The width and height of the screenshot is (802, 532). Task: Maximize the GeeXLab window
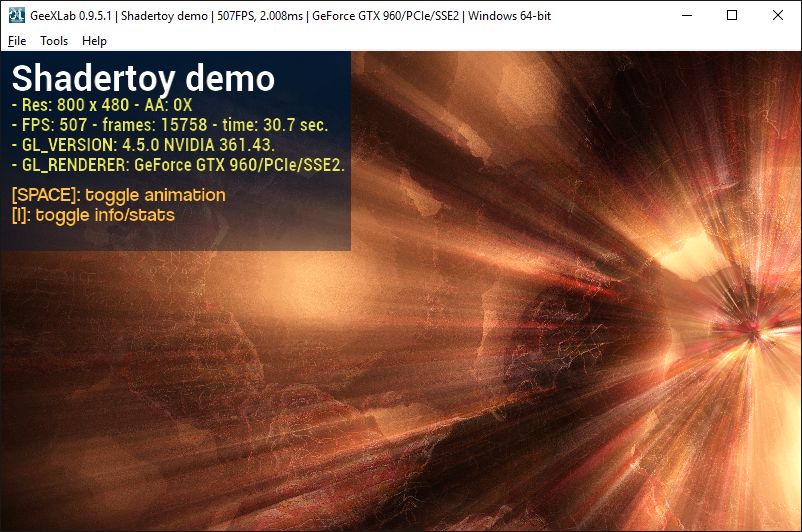732,15
